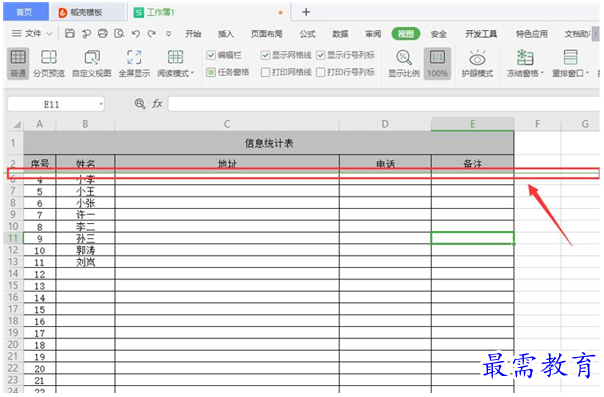Select column F header
604x397 pixels.
pyautogui.click(x=537, y=124)
